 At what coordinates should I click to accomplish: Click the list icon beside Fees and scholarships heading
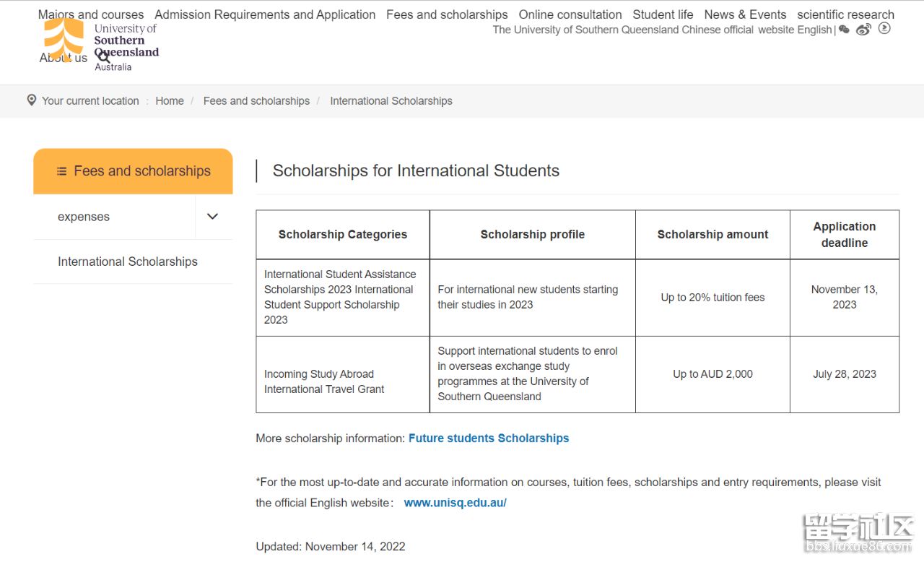[62, 171]
